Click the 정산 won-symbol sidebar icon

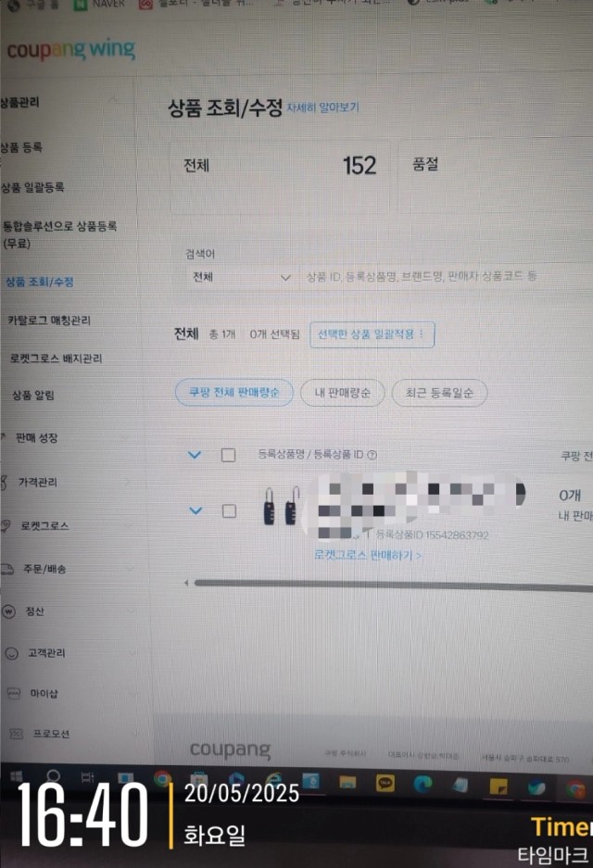click(9, 611)
